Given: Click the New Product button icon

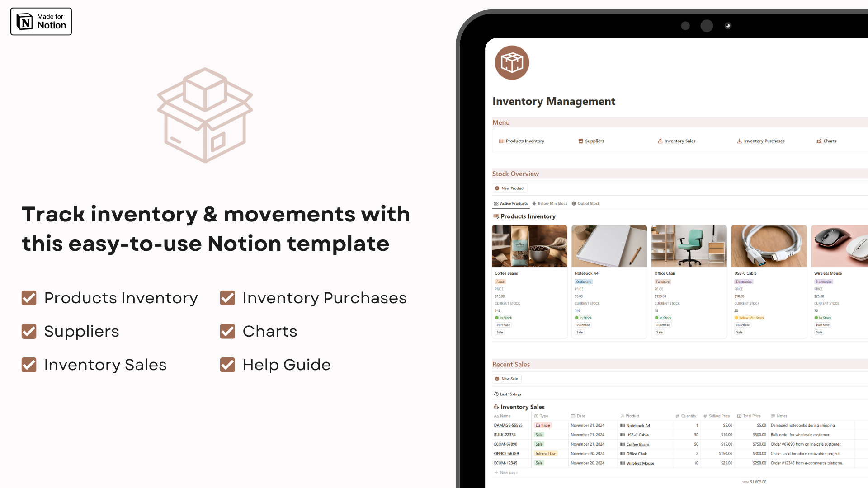Looking at the screenshot, I should (x=497, y=188).
